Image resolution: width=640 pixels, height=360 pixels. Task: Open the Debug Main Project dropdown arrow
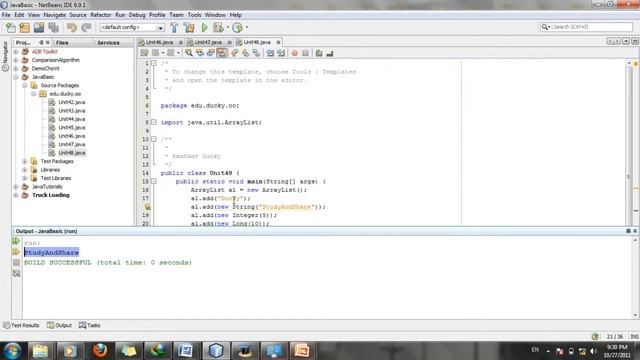(x=227, y=28)
